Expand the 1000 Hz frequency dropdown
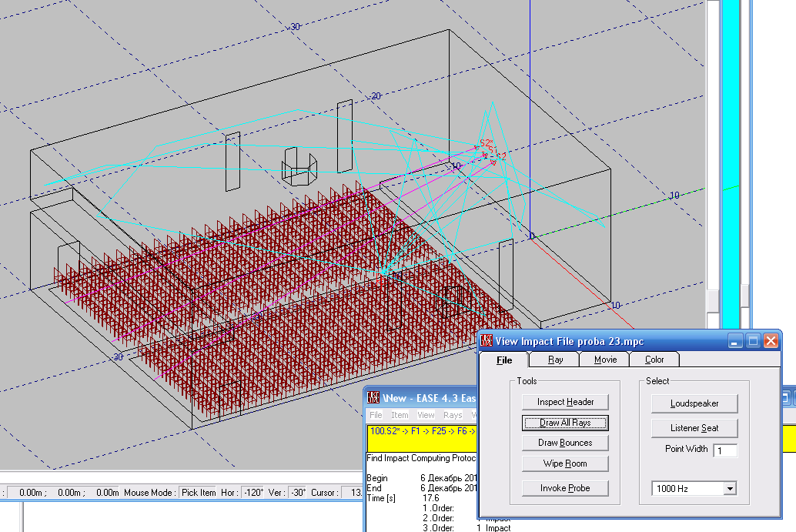Viewport: 796px width, 532px height. [x=730, y=489]
